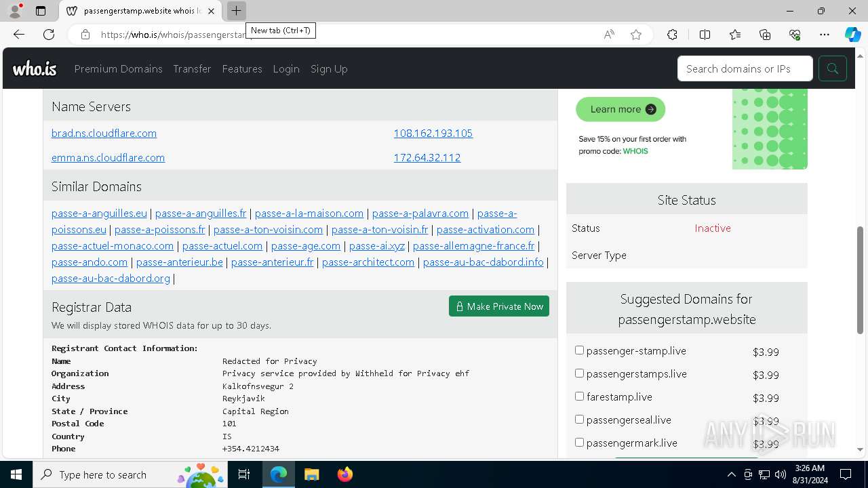Open the notification center icon

(x=846, y=474)
